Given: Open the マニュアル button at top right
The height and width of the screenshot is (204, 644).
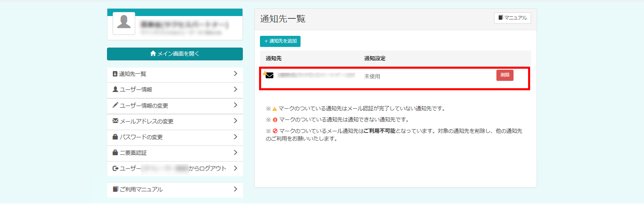Looking at the screenshot, I should [512, 18].
